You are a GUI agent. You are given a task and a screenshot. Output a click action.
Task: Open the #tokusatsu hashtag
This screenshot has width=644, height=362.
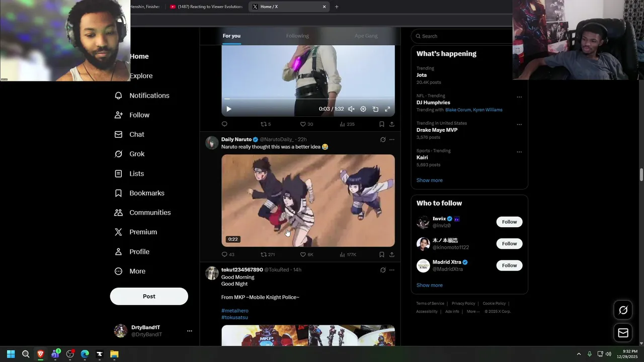[234, 317]
